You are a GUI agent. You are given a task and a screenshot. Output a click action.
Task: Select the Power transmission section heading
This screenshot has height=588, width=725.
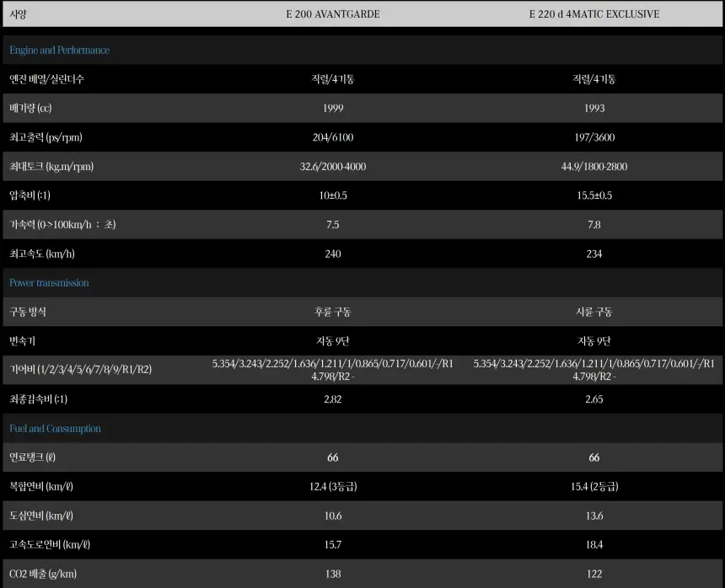[49, 283]
